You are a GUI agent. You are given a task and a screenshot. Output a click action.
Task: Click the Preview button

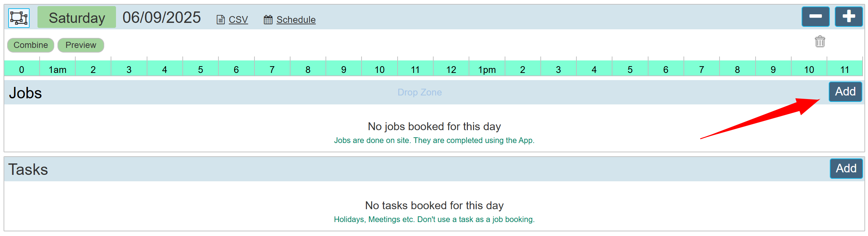click(81, 45)
